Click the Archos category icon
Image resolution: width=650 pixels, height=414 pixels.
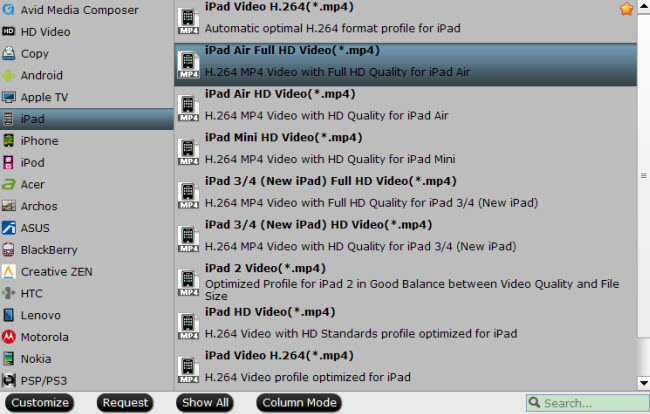coord(8,206)
